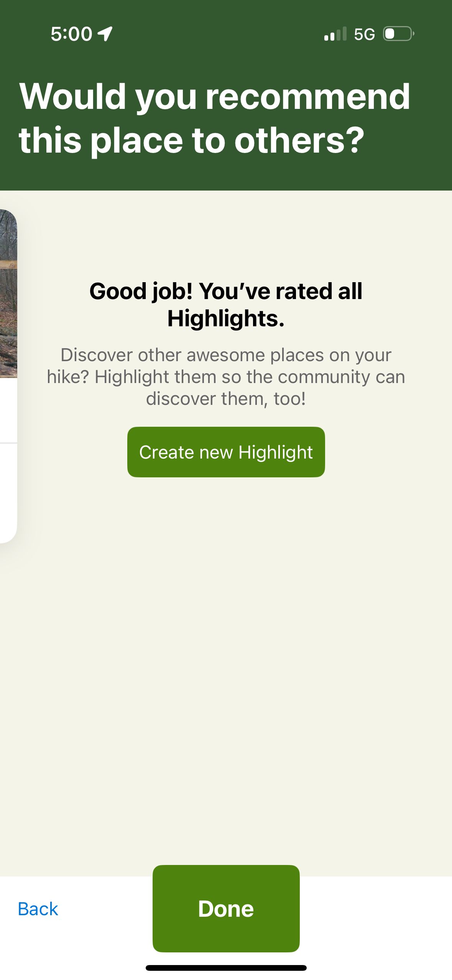This screenshot has width=452, height=980.
Task: Tap the bold word 'Highlights.' under the heading
Action: (226, 318)
